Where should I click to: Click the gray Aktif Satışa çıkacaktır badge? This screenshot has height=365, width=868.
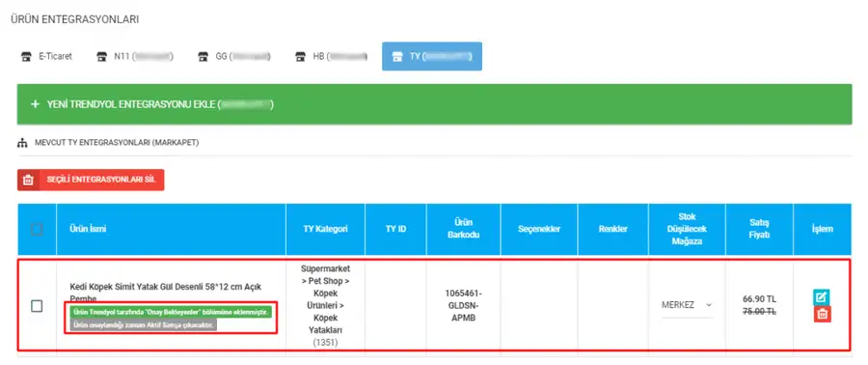144,324
